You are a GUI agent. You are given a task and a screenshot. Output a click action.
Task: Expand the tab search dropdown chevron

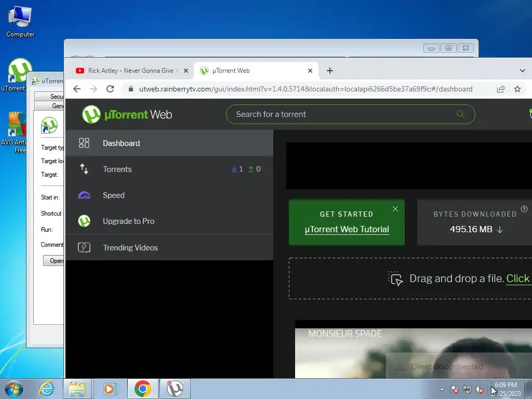[523, 71]
